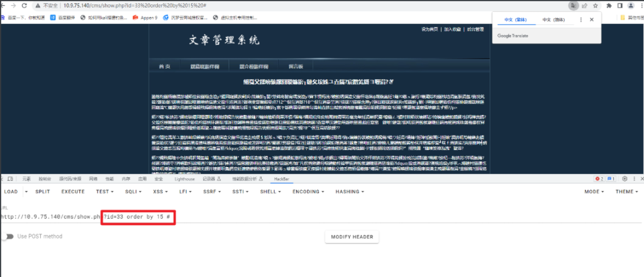Toggle device toolbar icon in DevTools
The width and height of the screenshot is (644, 277).
click(10, 179)
